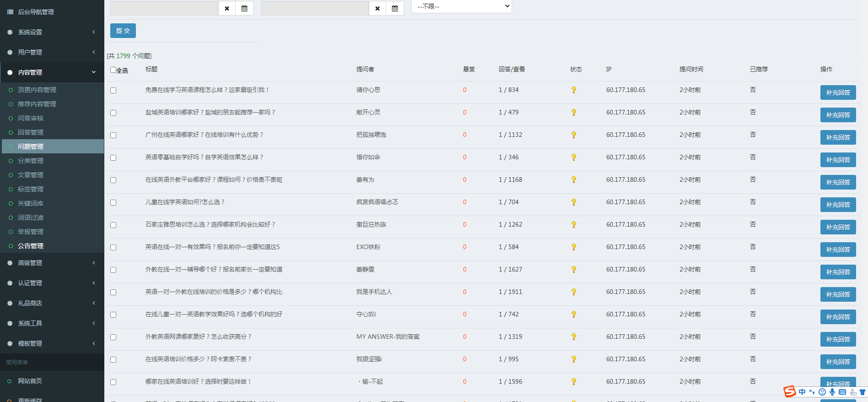Check the box for 盐城英语培训哪家好 question

click(x=113, y=113)
